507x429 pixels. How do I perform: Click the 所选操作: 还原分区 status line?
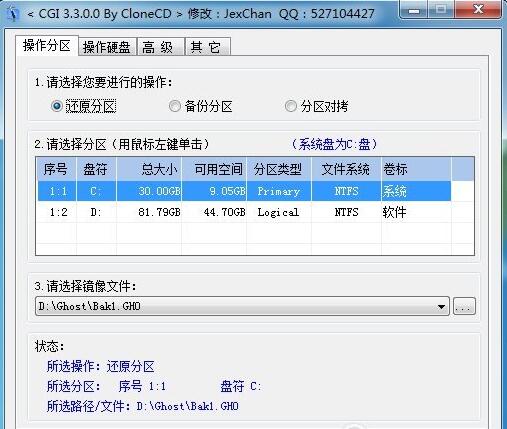(101, 367)
